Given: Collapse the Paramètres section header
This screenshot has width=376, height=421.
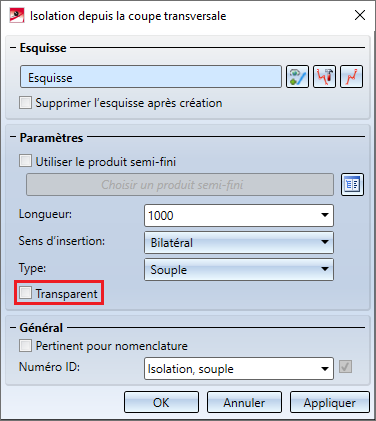Looking at the screenshot, I should click(13, 137).
